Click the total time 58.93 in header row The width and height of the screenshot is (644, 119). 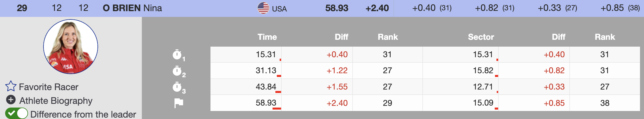(x=337, y=8)
